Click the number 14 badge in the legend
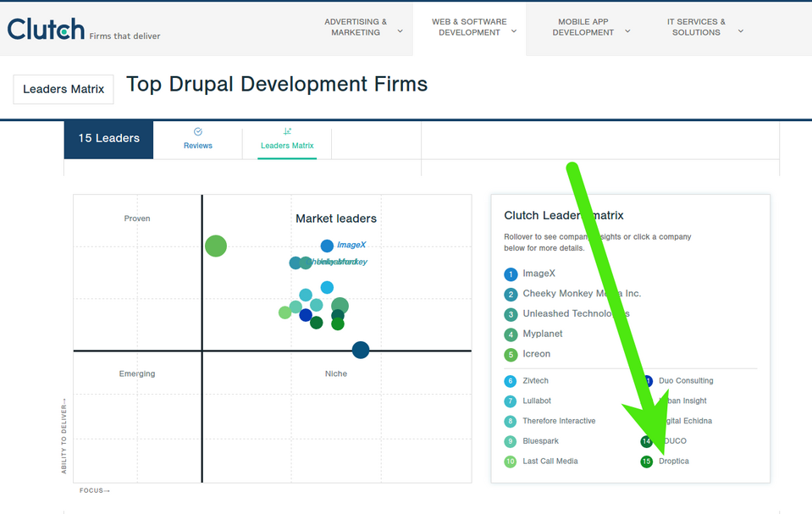Image resolution: width=812 pixels, height=514 pixels. coord(646,441)
